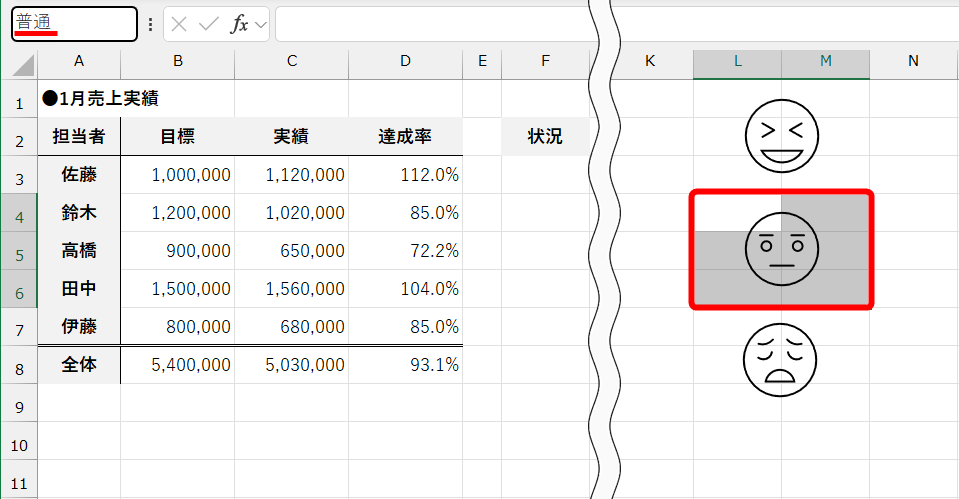Select column E header

(482, 61)
